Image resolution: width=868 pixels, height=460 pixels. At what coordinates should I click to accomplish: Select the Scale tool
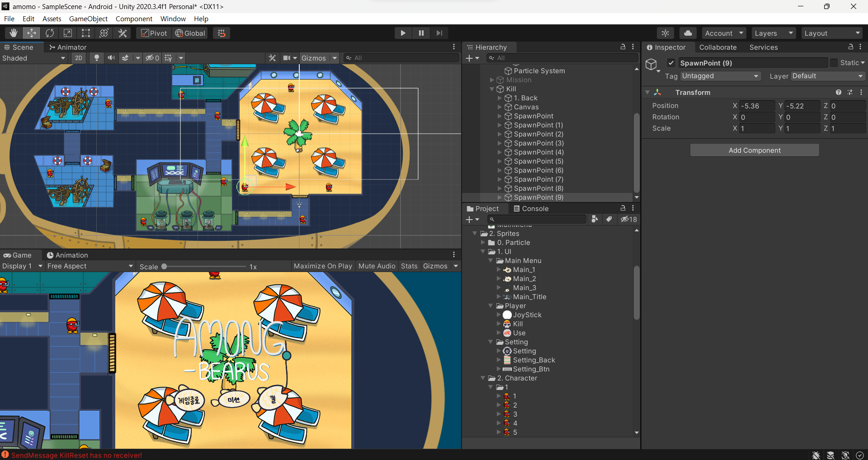pos(68,33)
